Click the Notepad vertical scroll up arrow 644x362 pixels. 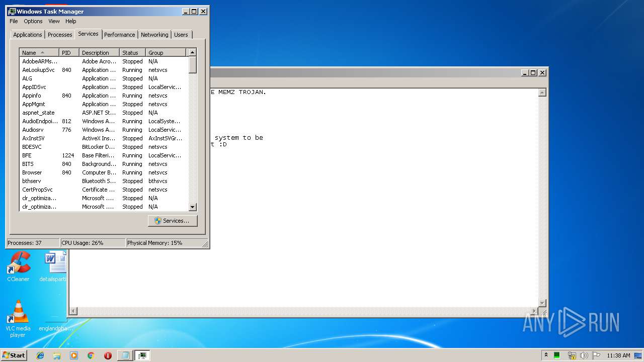pos(542,93)
